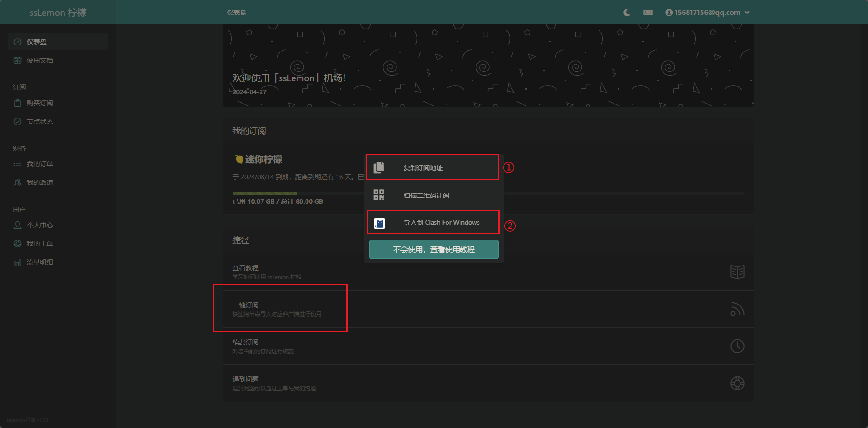Click the shopping bag icon beside 购买订阅
The height and width of the screenshot is (428, 868).
click(18, 103)
